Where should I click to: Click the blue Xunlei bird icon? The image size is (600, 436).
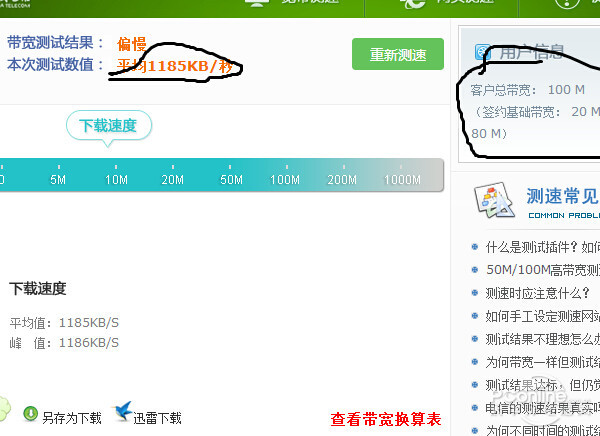pos(123,411)
